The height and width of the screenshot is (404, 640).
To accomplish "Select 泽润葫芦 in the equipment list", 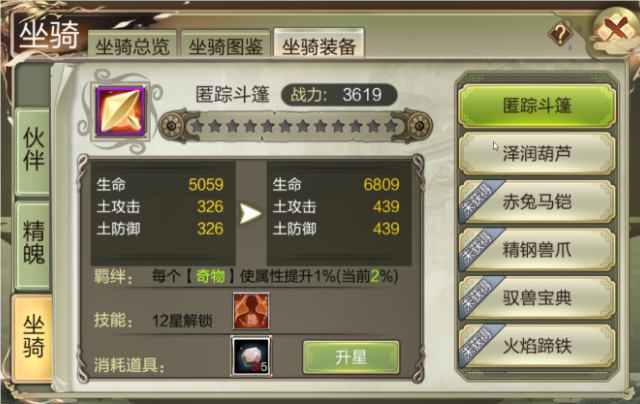I will [x=537, y=154].
